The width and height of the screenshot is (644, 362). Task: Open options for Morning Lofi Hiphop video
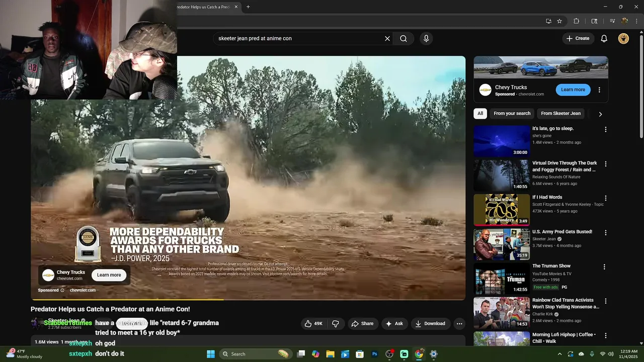(605, 335)
